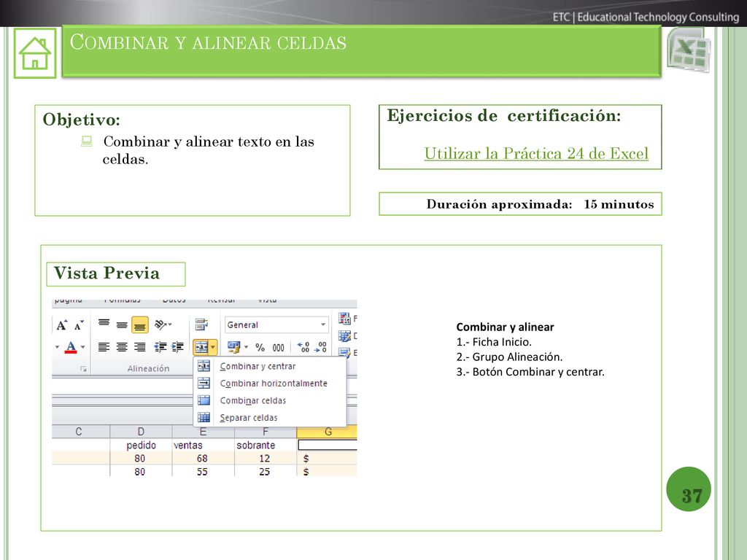
Task: Select column C header
Action: point(80,432)
